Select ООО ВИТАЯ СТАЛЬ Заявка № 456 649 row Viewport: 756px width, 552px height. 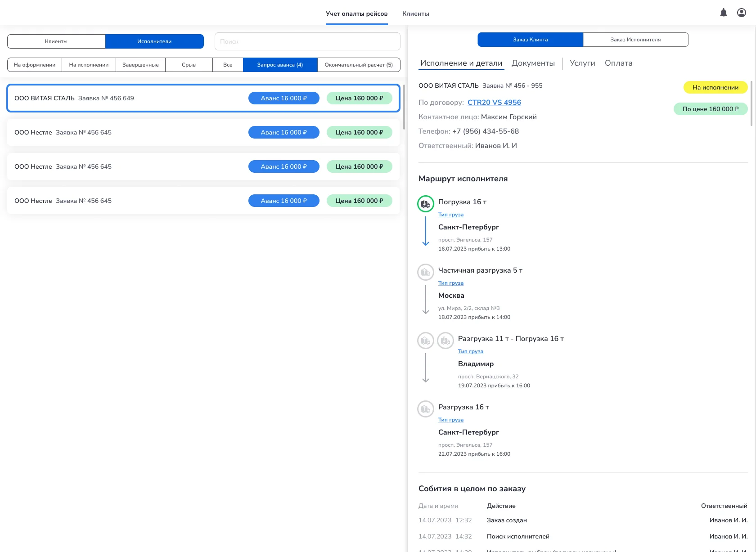203,98
